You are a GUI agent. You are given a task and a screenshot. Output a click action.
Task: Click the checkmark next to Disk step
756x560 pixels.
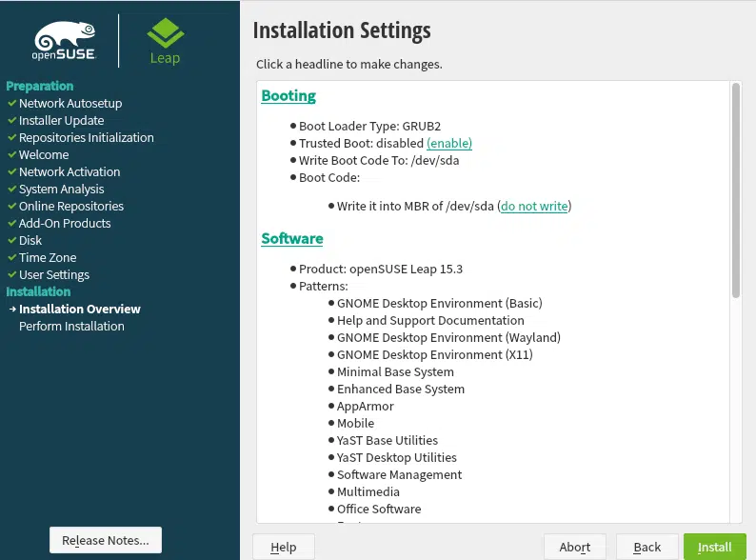coord(11,240)
